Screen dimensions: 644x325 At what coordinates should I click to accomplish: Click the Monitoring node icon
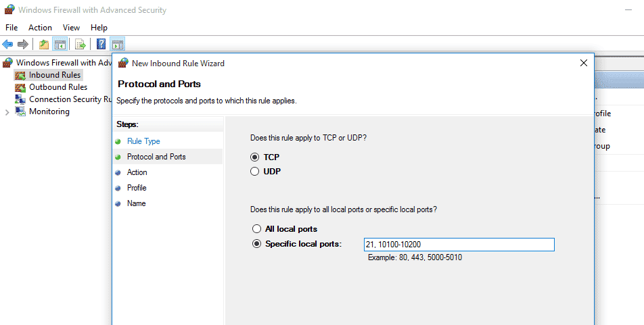coord(20,111)
